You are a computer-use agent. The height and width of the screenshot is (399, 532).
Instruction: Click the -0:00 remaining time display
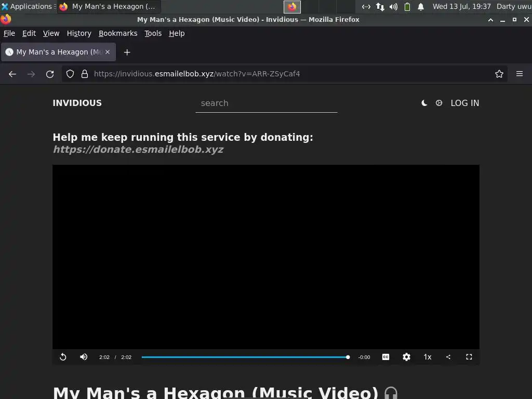point(364,357)
